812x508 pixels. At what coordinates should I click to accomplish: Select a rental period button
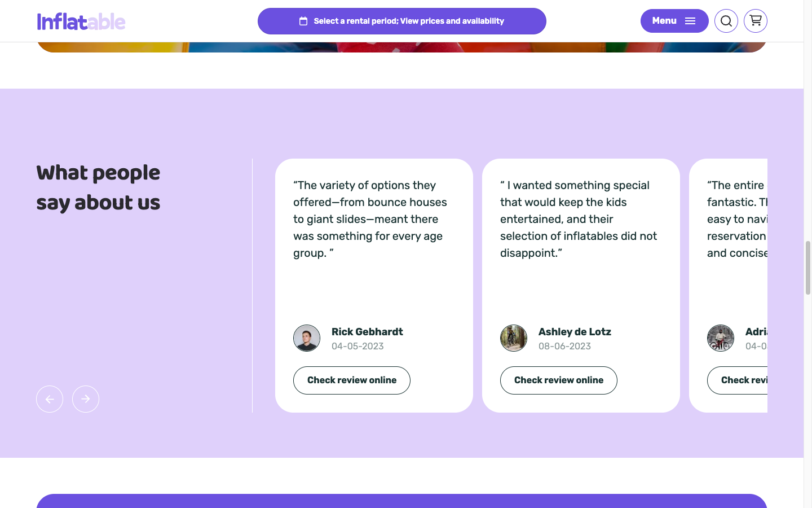(x=401, y=21)
